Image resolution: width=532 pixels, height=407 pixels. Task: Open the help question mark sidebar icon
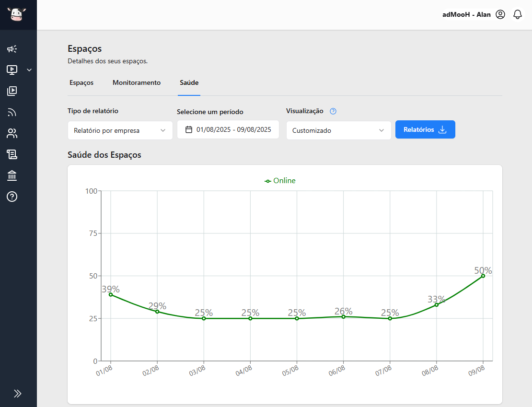click(x=12, y=197)
